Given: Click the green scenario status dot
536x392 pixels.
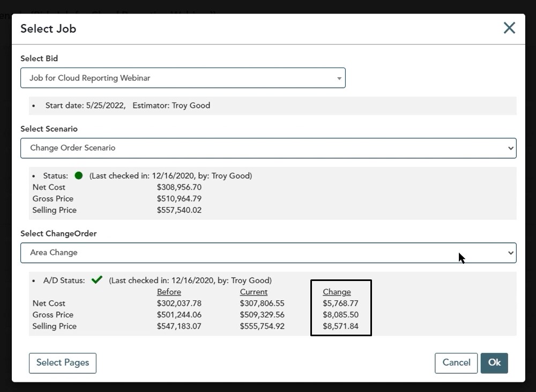Looking at the screenshot, I should (x=79, y=175).
